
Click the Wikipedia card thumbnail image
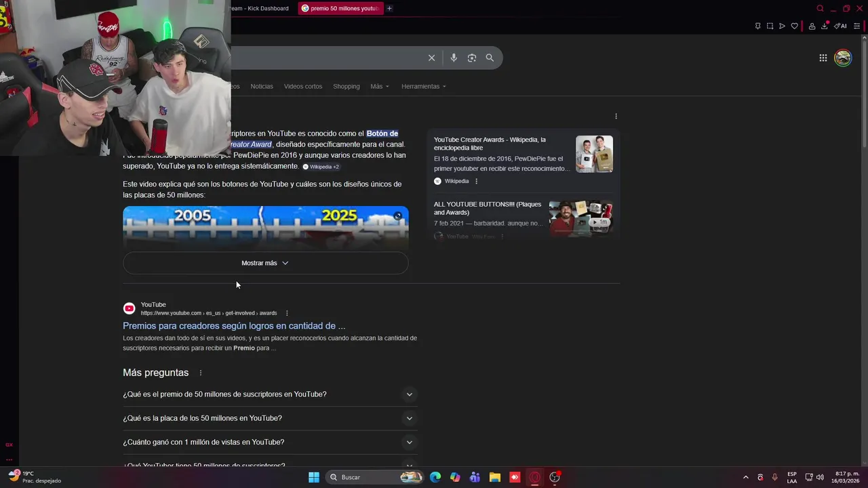pos(594,154)
